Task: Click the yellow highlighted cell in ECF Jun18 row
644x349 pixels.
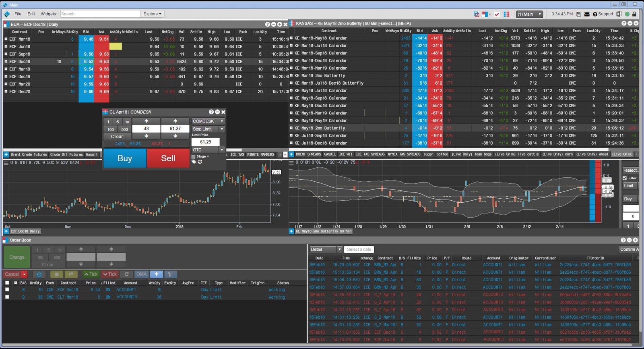Action: coord(115,47)
